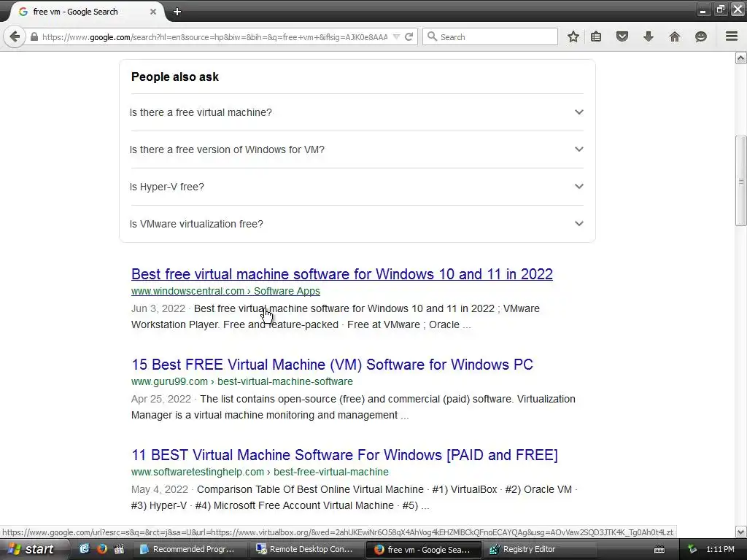Click the 1:11 PM clock
Image resolution: width=747 pixels, height=560 pixels.
[x=720, y=549]
